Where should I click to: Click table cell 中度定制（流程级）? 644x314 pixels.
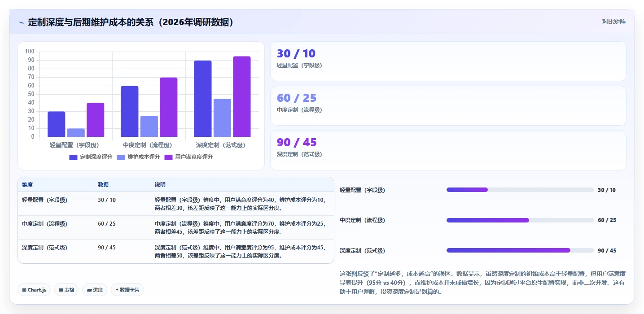[x=45, y=223]
